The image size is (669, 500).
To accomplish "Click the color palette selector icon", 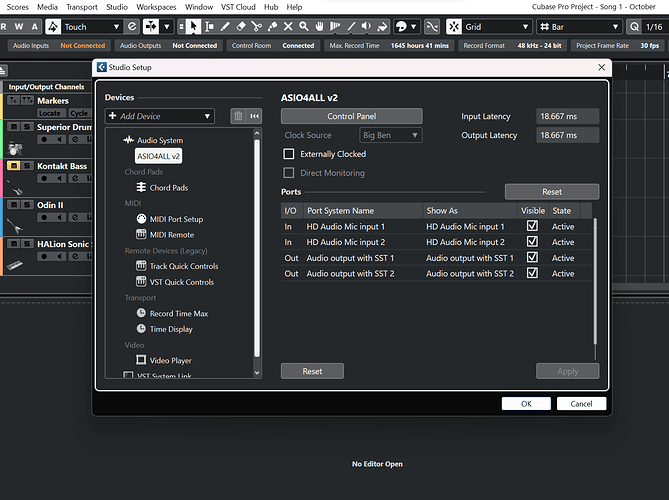I will coord(401,26).
